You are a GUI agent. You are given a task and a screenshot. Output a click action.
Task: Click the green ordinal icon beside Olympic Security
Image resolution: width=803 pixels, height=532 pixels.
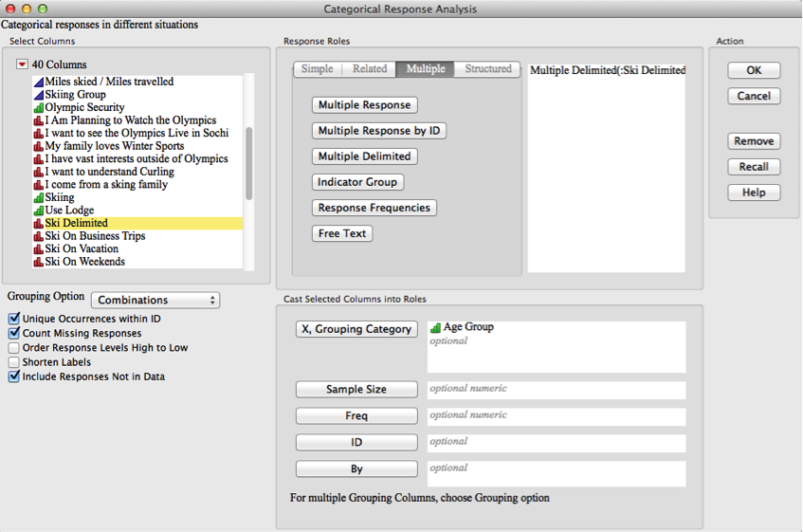tap(39, 107)
